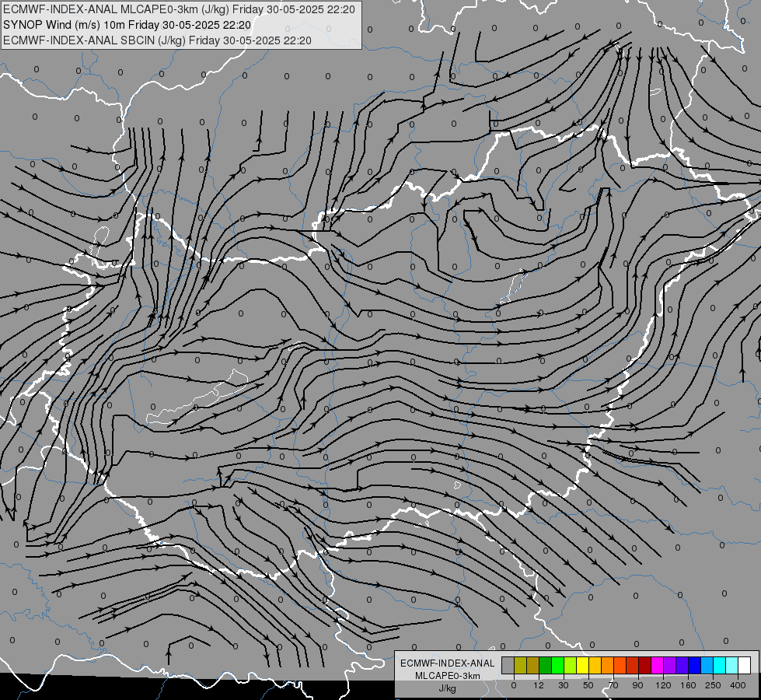This screenshot has height=700, width=761.
Task: Click the brick red legend swatch
Action: click(x=633, y=665)
